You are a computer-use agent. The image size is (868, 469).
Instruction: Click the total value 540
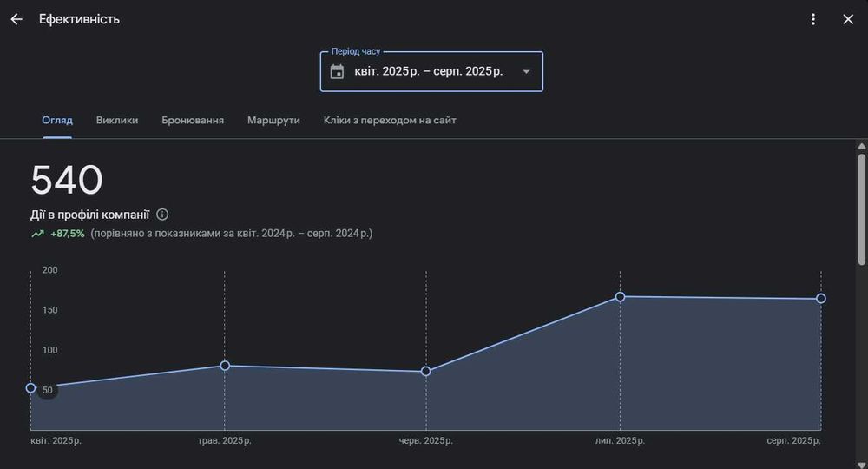point(67,180)
